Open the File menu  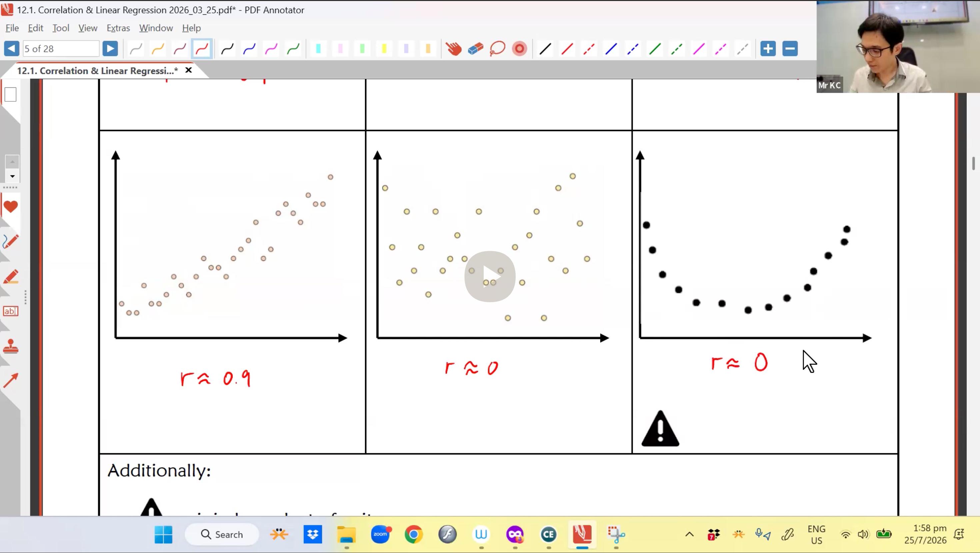pos(12,28)
